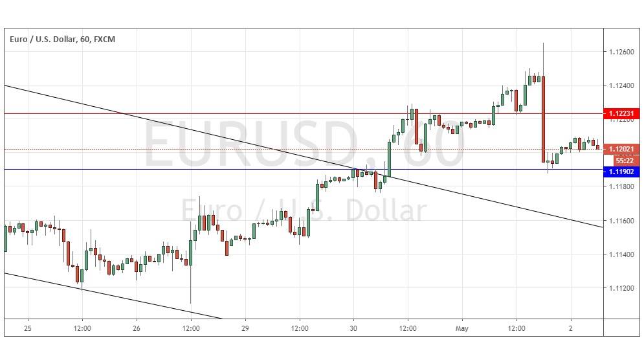The width and height of the screenshot is (644, 360).
Task: Select the blue 1.11902 price label
Action: [x=623, y=170]
